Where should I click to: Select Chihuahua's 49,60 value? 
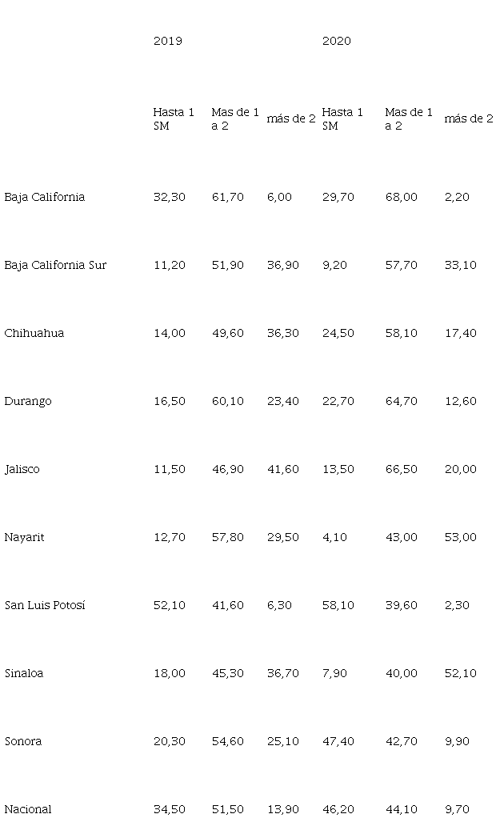pyautogui.click(x=227, y=333)
